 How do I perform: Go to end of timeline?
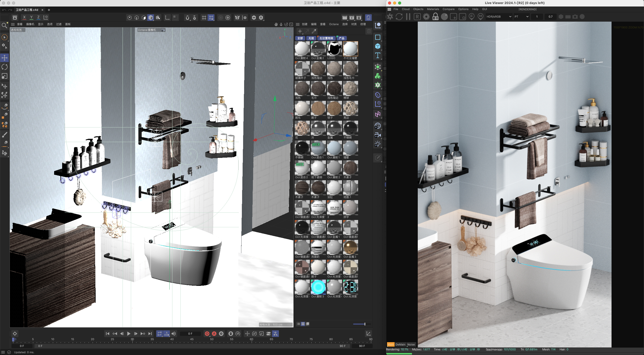(150, 334)
